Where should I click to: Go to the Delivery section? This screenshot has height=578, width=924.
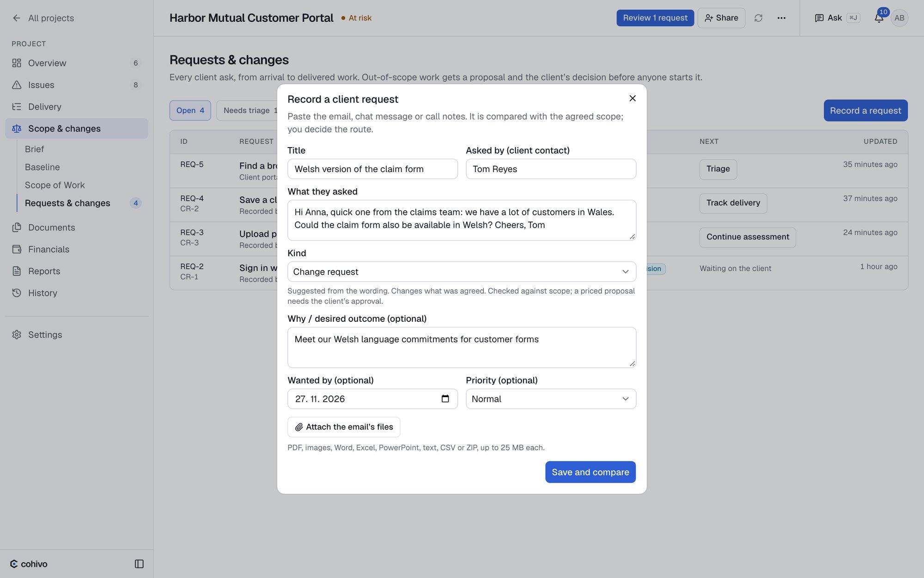(77, 106)
